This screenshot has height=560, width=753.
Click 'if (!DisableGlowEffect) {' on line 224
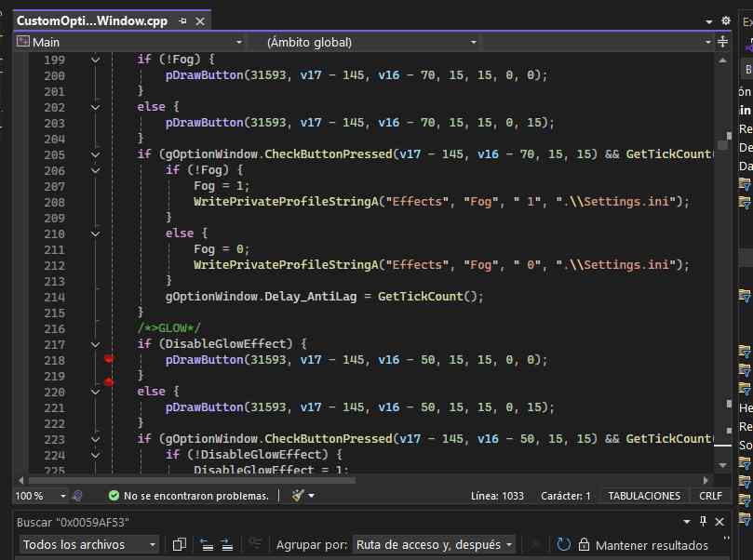pos(253,455)
